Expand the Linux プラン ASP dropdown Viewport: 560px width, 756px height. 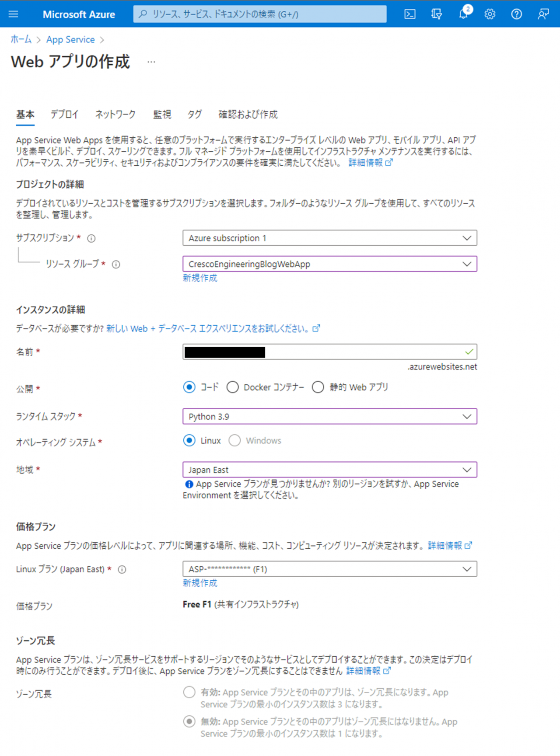pyautogui.click(x=330, y=569)
